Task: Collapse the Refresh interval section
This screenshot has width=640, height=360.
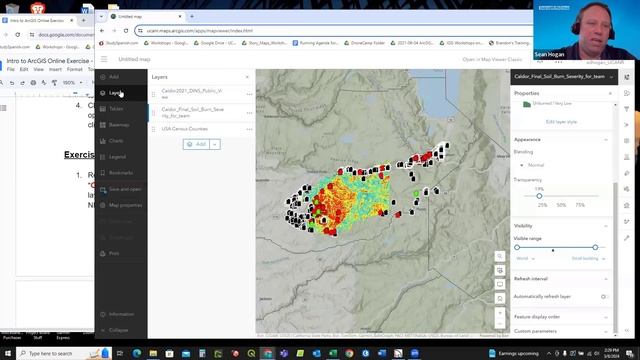Action: click(x=606, y=279)
